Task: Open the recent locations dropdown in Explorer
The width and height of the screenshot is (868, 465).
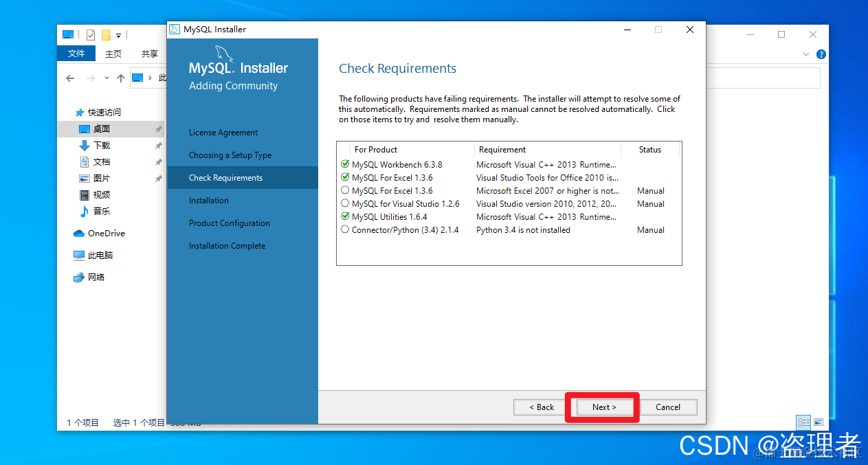Action: pyautogui.click(x=107, y=78)
